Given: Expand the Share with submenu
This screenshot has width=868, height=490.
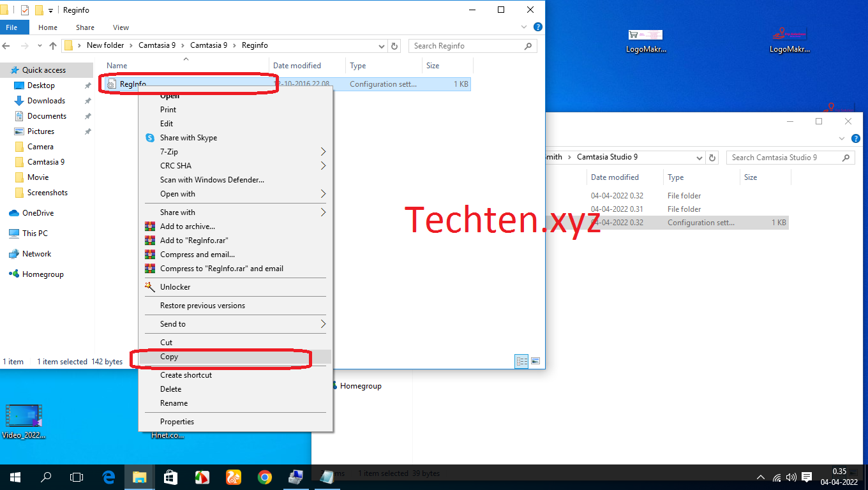Looking at the screenshot, I should [236, 212].
